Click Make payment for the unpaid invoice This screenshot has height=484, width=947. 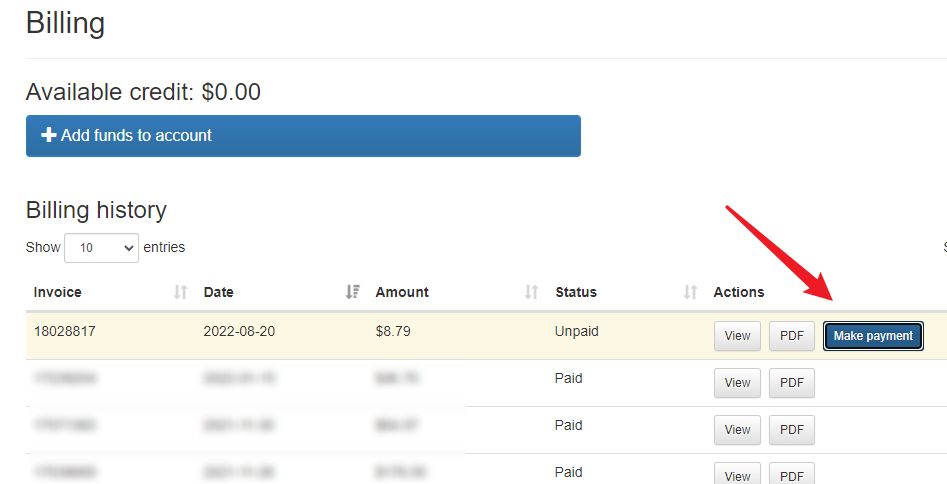pyautogui.click(x=873, y=336)
